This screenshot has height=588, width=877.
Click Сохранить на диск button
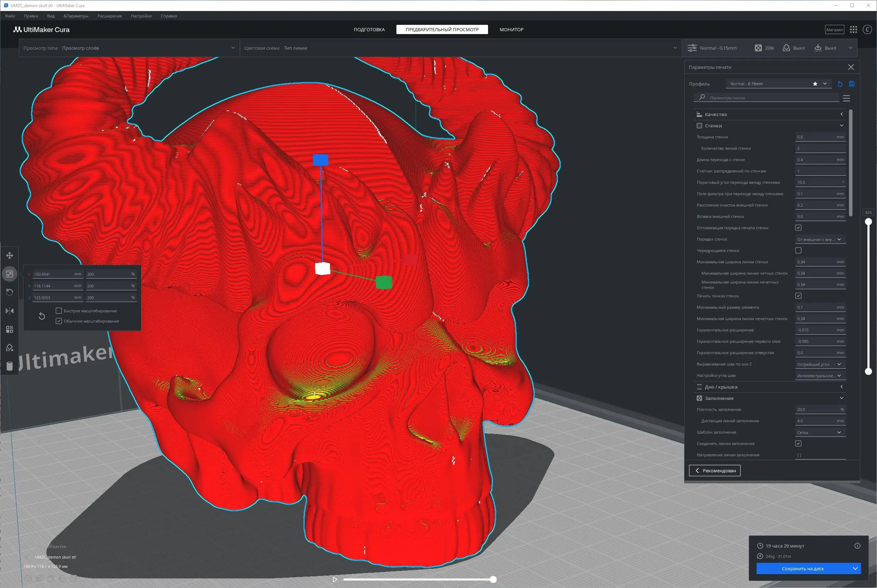pos(803,568)
